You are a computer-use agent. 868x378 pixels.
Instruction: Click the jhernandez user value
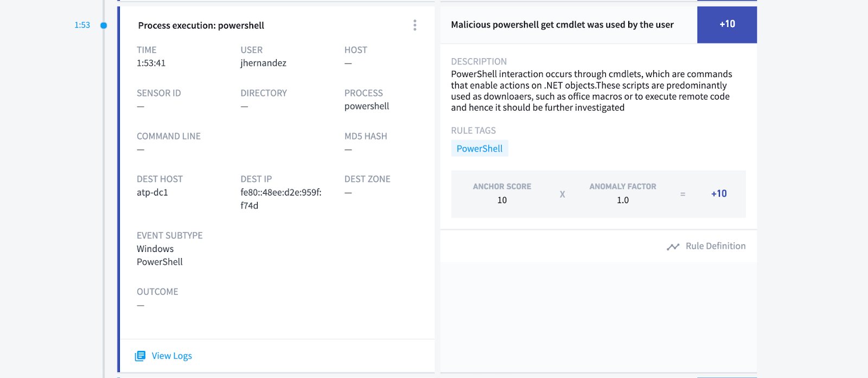click(x=263, y=63)
